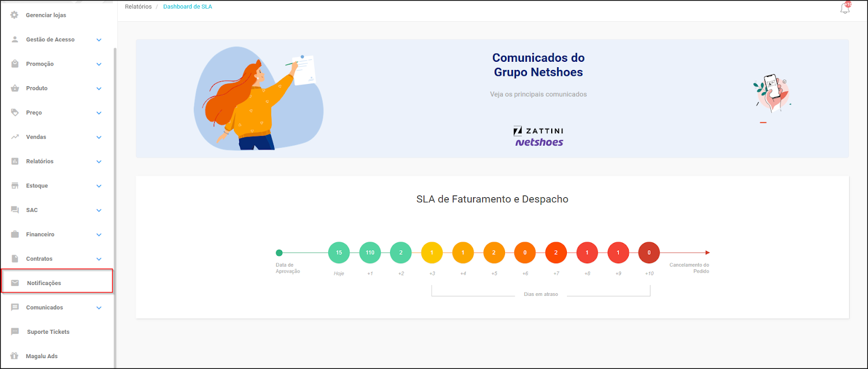
Task: Click the +9 day red circle
Action: [x=618, y=253]
